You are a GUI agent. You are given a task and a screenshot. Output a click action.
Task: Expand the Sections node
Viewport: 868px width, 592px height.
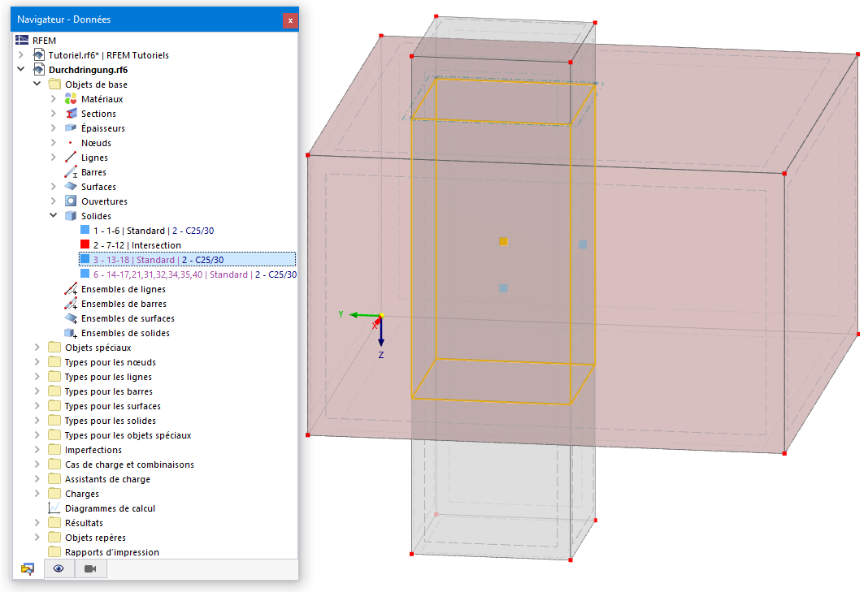(53, 114)
